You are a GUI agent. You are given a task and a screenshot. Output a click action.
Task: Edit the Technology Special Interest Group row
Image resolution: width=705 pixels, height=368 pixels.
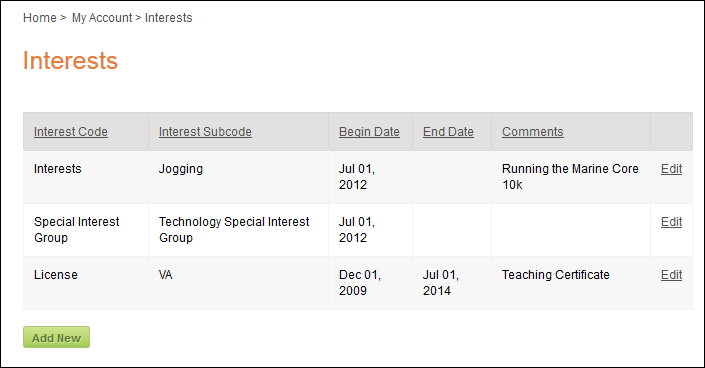pyautogui.click(x=671, y=222)
